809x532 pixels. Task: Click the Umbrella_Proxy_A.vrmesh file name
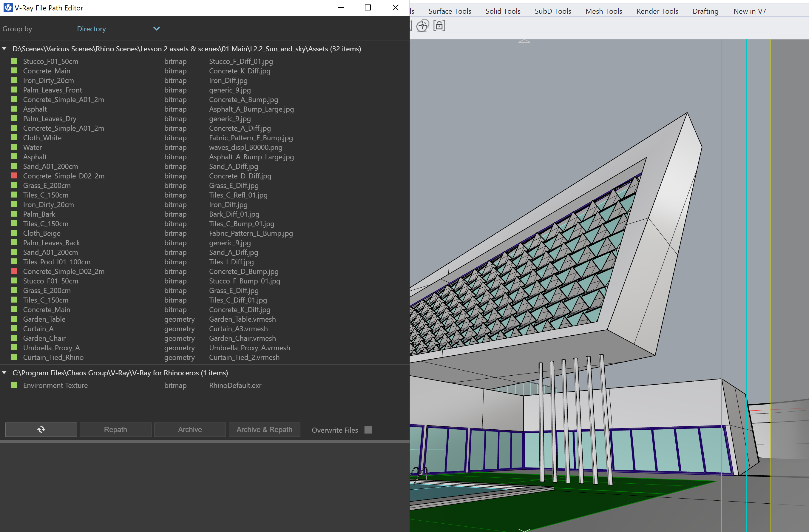[249, 348]
